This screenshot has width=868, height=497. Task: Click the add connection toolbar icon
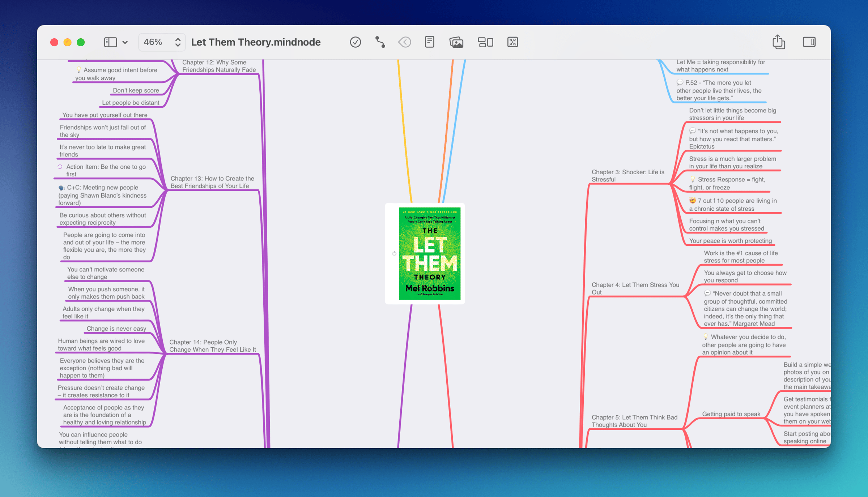380,42
